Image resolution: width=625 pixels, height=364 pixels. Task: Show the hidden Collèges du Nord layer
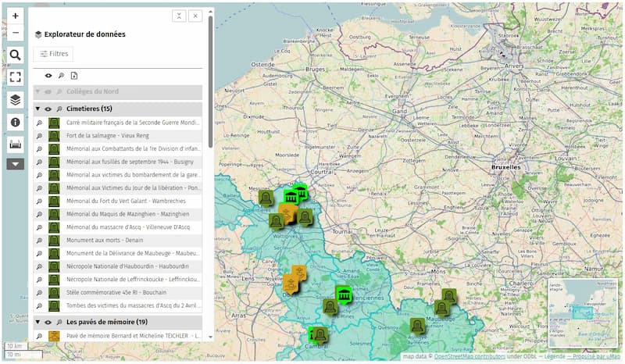point(48,91)
